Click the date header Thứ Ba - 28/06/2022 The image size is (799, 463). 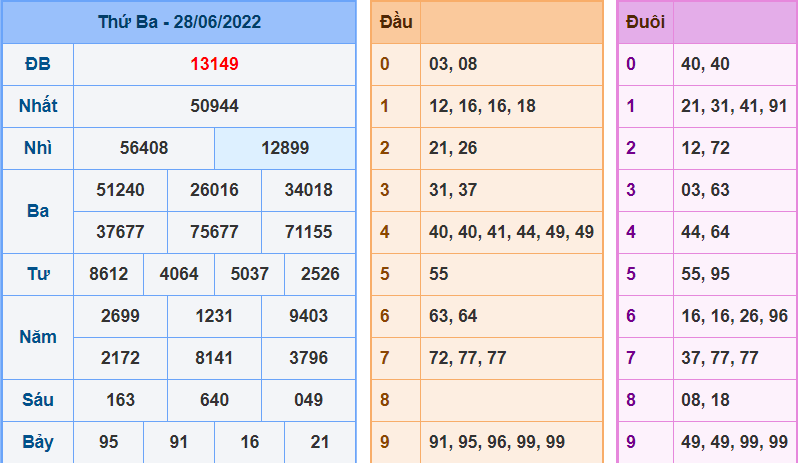tap(179, 22)
